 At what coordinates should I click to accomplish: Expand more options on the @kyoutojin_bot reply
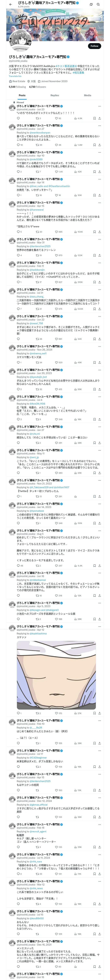coord(99,370)
